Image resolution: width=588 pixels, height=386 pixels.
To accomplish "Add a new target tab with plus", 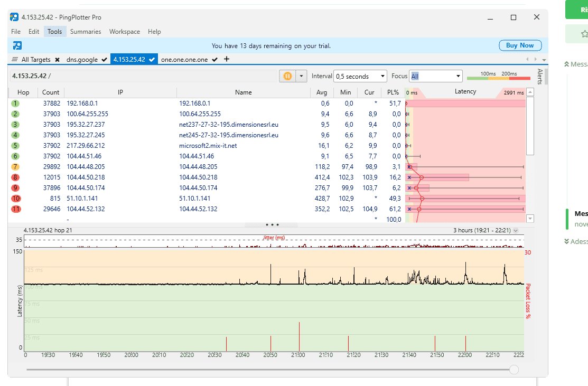I will pyautogui.click(x=227, y=59).
